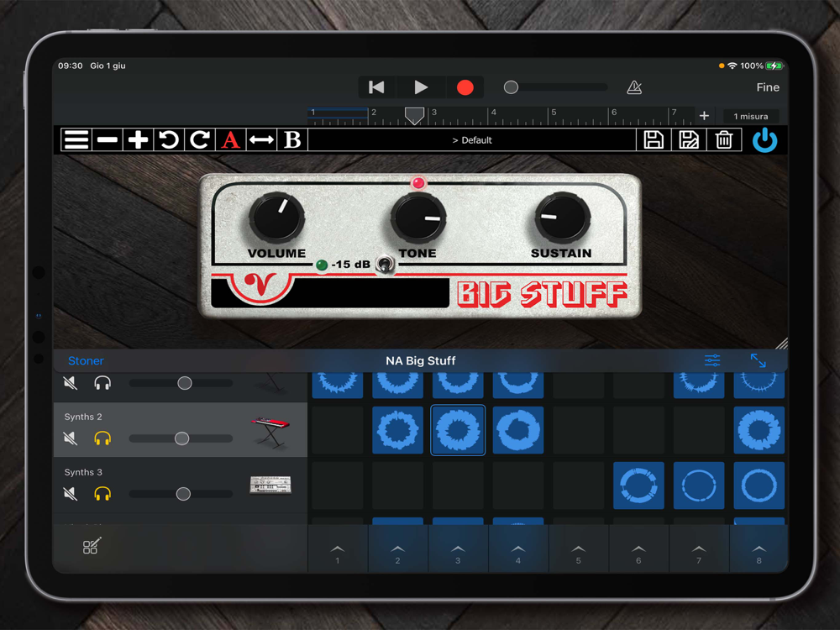The image size is (840, 630).
Task: Tap the Synths 3 loop cell in column 7
Action: (x=699, y=486)
